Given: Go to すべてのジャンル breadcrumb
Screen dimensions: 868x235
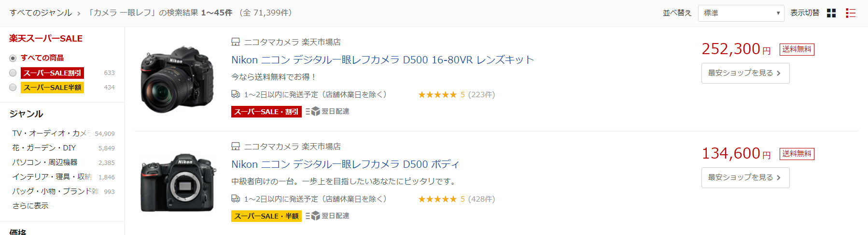Looking at the screenshot, I should pyautogui.click(x=41, y=13).
